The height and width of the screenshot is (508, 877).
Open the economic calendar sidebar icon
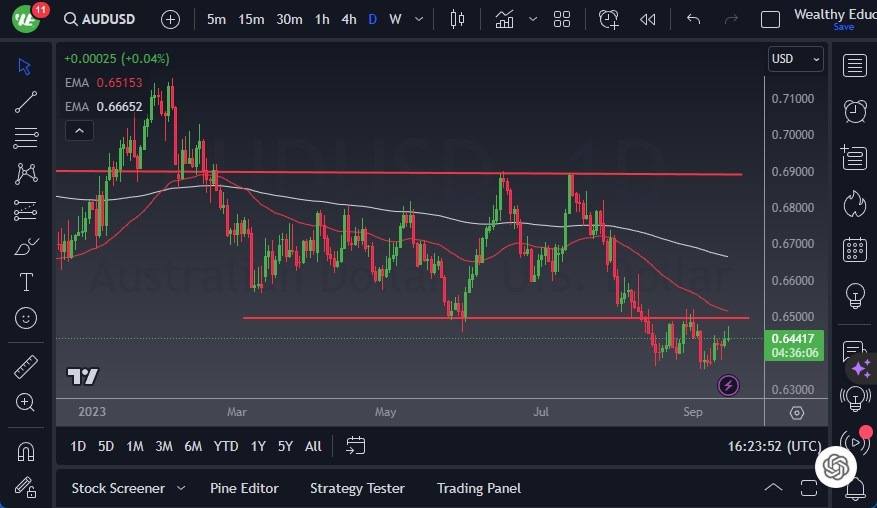pyautogui.click(x=854, y=249)
